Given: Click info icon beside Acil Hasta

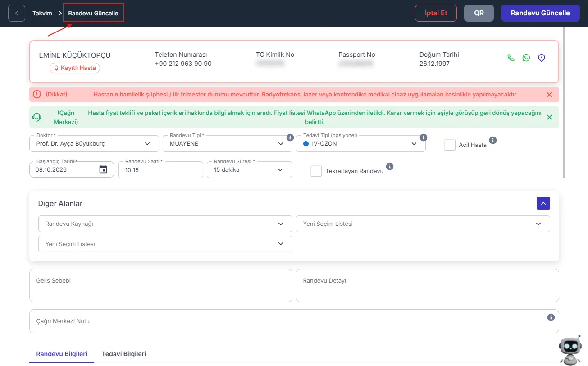Looking at the screenshot, I should coord(493,140).
